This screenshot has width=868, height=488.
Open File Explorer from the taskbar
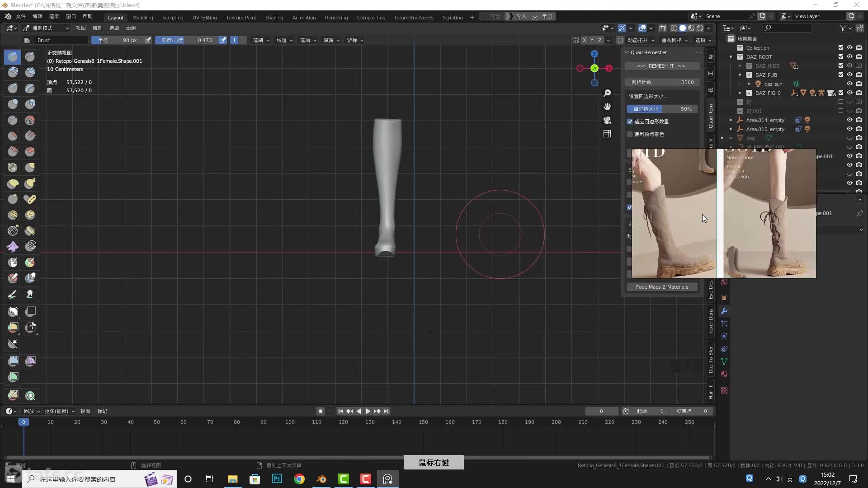233,479
